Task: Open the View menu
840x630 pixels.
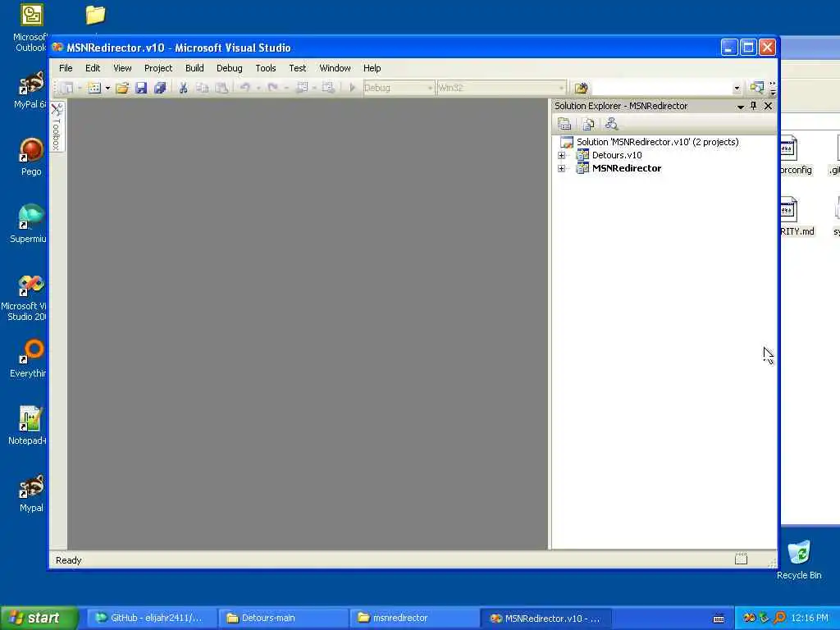Action: pos(122,68)
